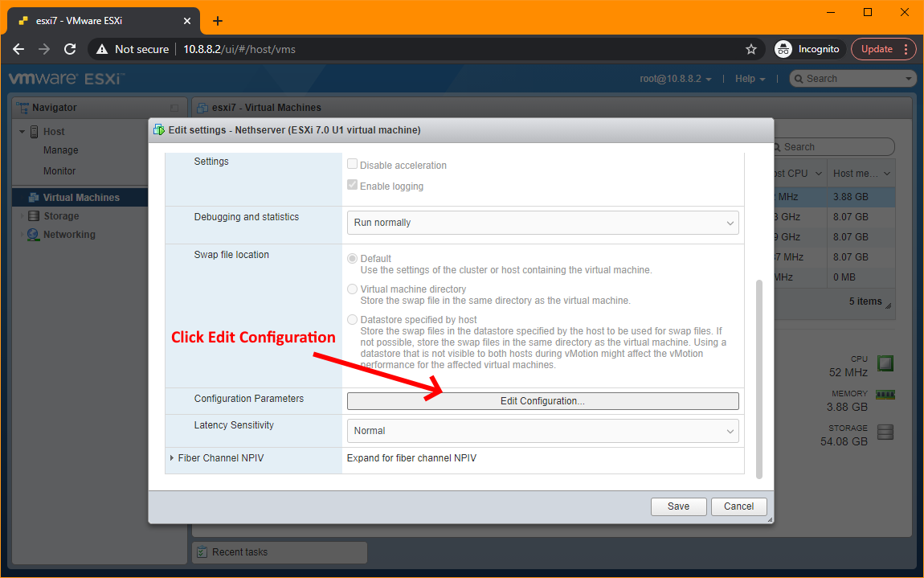924x578 pixels.
Task: Bookmark this page with the star icon
Action: click(750, 49)
